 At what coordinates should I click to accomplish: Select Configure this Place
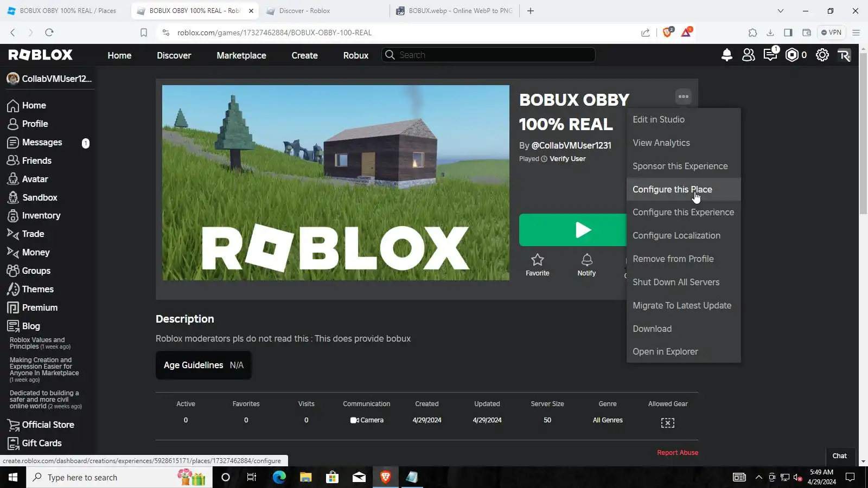point(684,189)
